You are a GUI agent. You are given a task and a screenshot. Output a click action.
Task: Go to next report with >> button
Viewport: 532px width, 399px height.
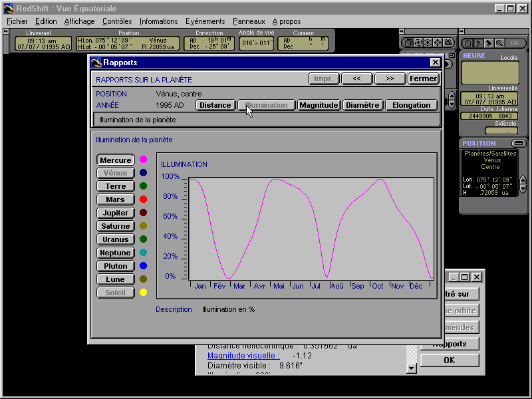click(x=390, y=78)
